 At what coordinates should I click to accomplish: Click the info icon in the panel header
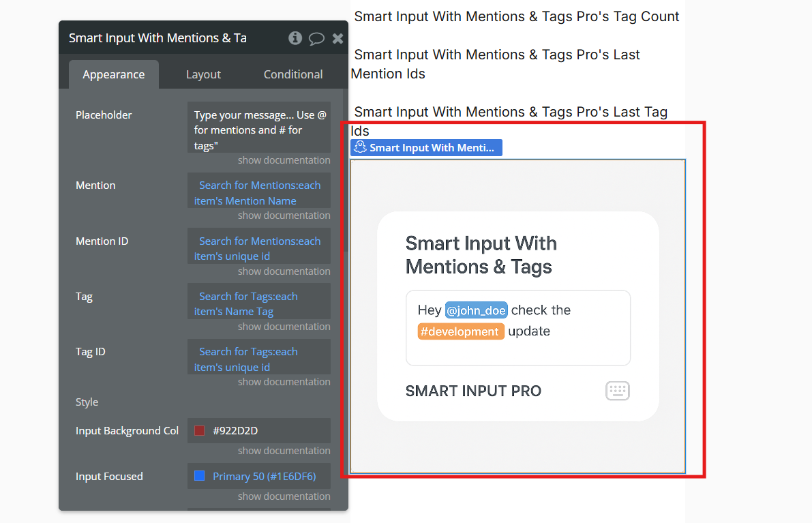pos(295,38)
